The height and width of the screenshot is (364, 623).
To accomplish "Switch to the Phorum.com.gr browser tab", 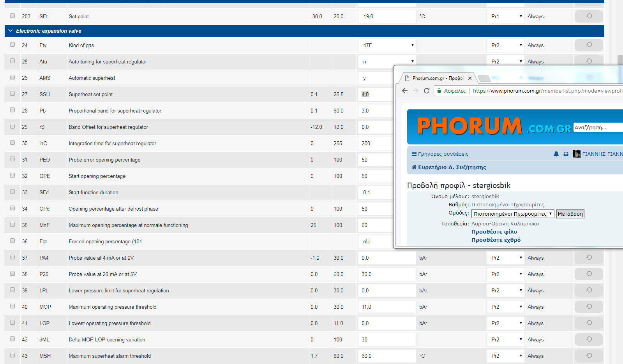I will coord(438,78).
